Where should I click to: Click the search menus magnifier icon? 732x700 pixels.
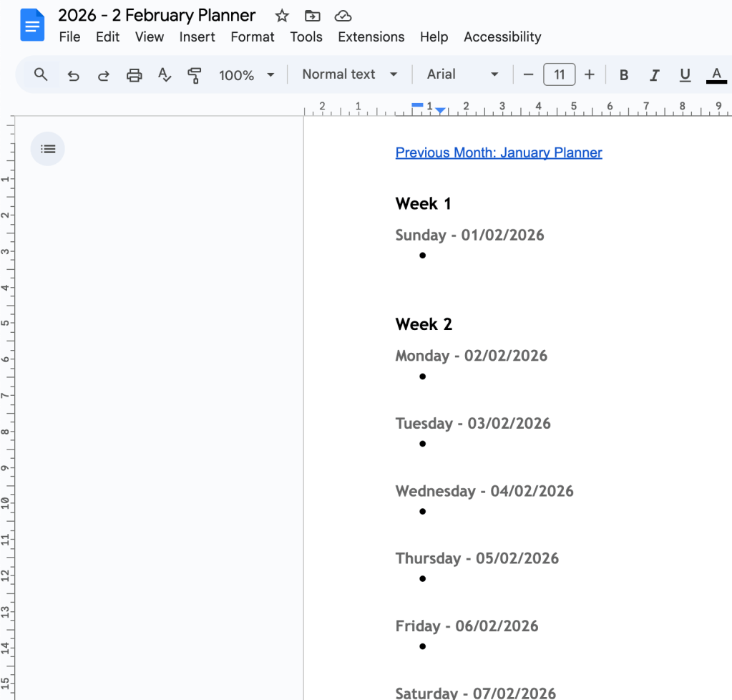(41, 74)
